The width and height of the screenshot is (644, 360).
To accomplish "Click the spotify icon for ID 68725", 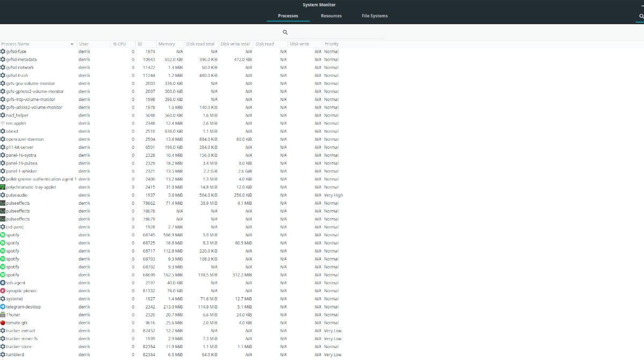I will 3,243.
